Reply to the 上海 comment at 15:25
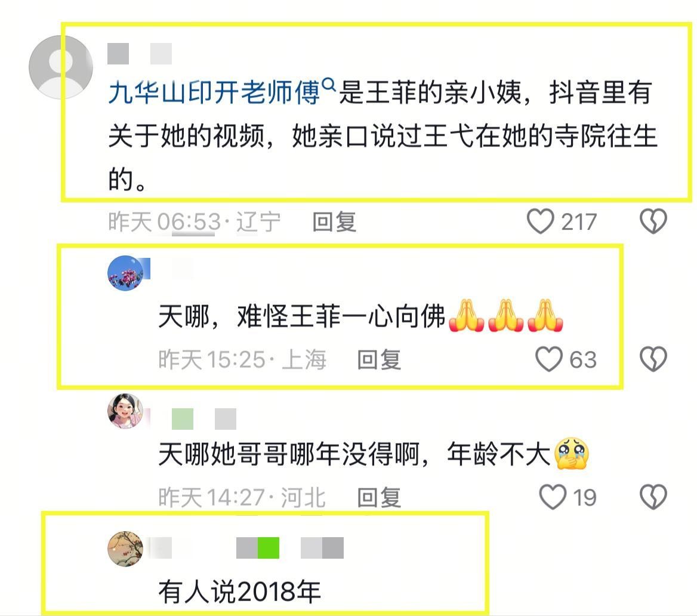The width and height of the screenshot is (697, 616). pos(379,359)
